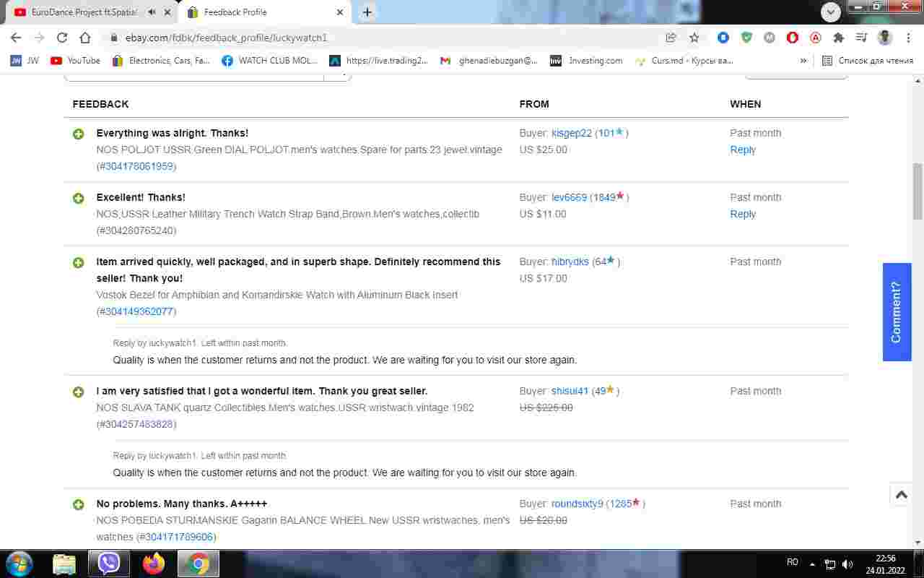
Task: Open the JW bookmark
Action: pos(25,61)
